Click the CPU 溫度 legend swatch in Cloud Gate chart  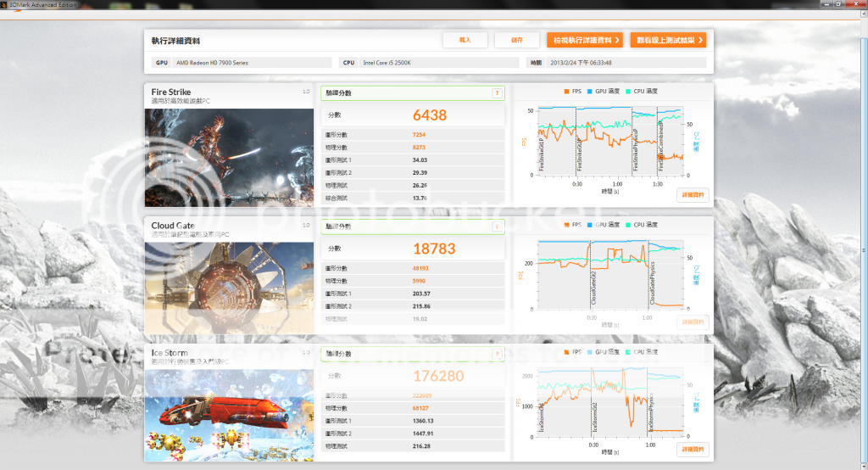pos(628,225)
